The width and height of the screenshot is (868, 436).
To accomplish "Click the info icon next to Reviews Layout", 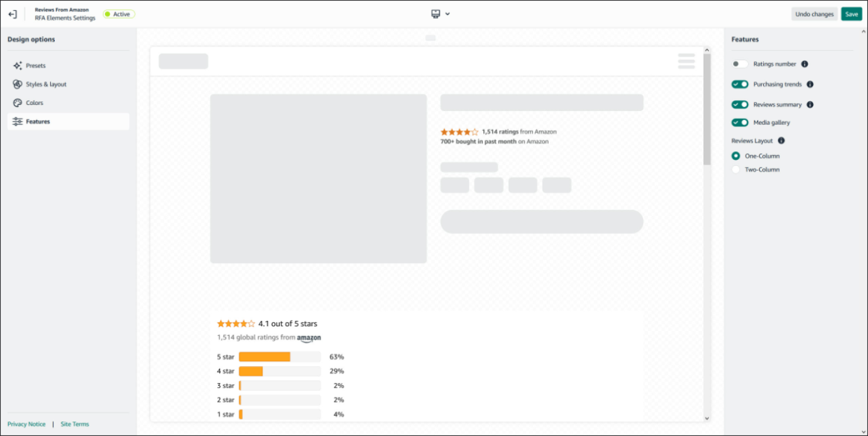I will point(781,141).
